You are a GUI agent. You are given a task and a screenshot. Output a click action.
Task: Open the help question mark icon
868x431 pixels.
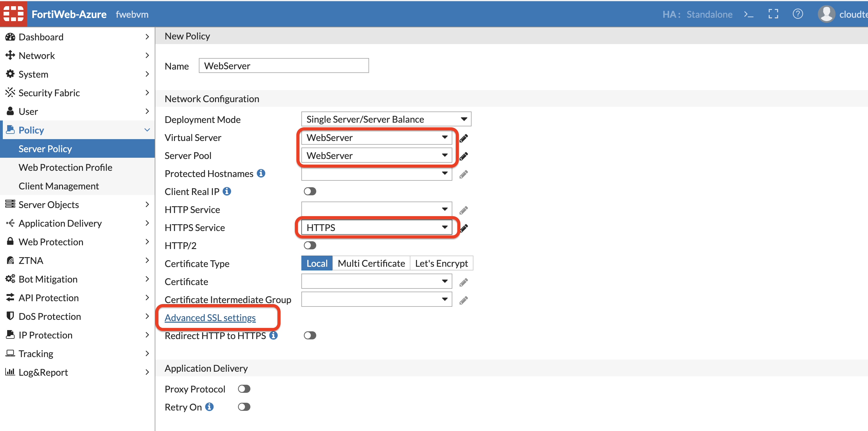[x=797, y=14]
